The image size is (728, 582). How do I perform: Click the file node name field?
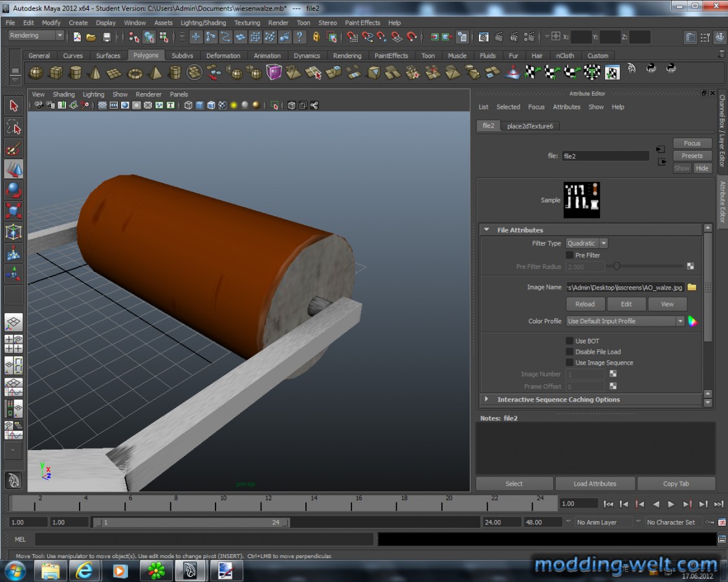[605, 156]
